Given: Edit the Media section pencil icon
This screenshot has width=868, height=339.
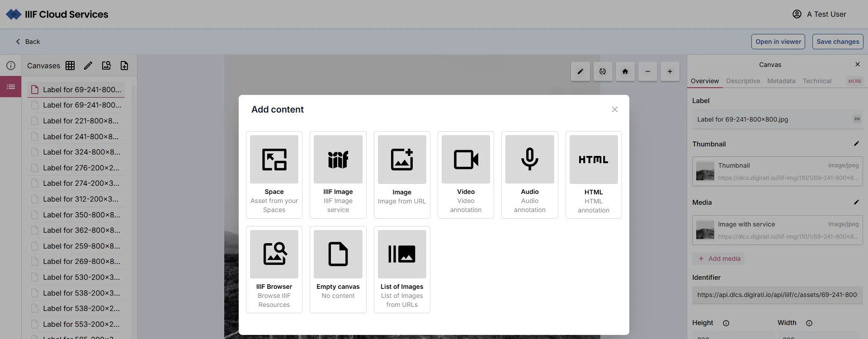Looking at the screenshot, I should [856, 202].
